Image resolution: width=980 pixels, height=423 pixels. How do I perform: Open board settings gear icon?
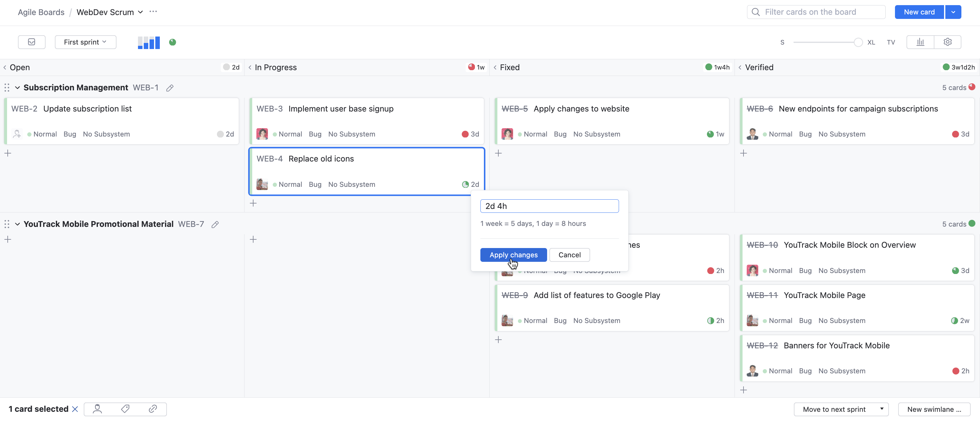point(947,42)
